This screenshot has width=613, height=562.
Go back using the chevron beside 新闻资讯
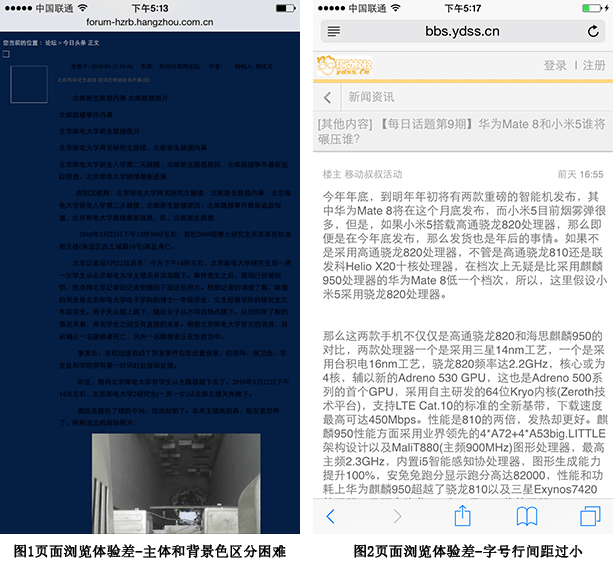coord(328,97)
